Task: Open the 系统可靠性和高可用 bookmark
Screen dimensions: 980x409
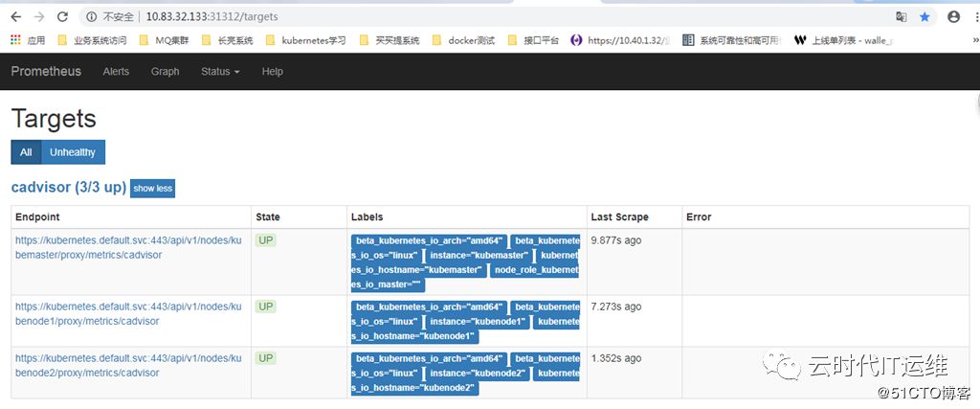Action: (x=732, y=40)
